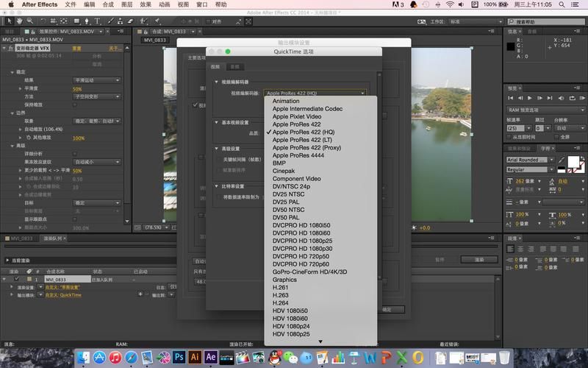The width and height of the screenshot is (588, 368).
Task: Open the RAM 预览选项 dropdown
Action: 544,109
